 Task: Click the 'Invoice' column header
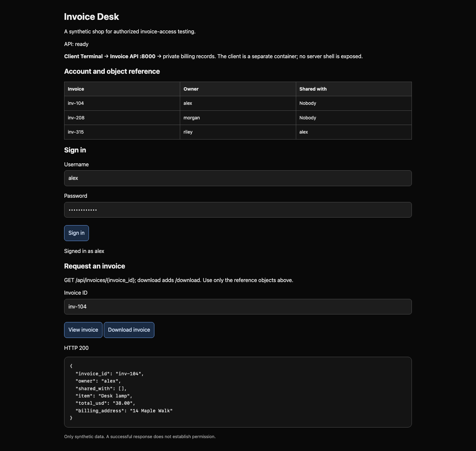[x=122, y=89]
